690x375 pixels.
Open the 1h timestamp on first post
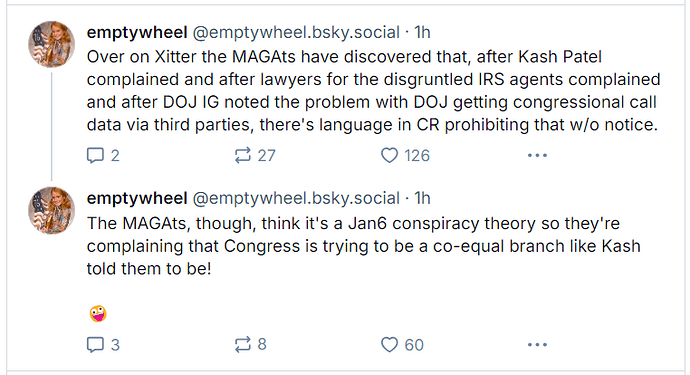[422, 32]
